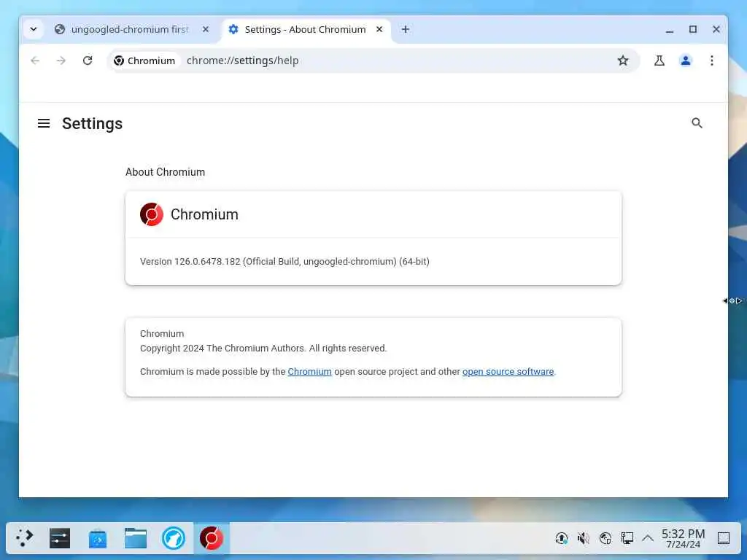Click the About Chromium heading
Viewport: 747px width, 560px height.
pyautogui.click(x=166, y=172)
